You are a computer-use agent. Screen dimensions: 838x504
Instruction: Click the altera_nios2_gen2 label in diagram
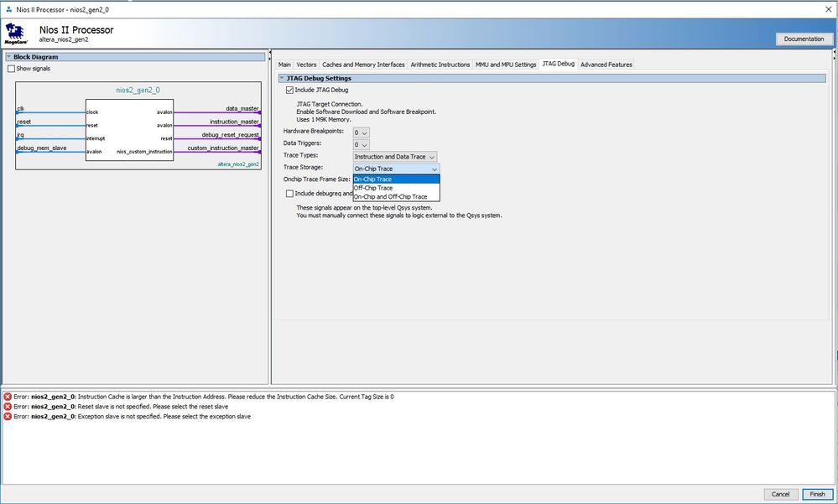click(x=238, y=164)
